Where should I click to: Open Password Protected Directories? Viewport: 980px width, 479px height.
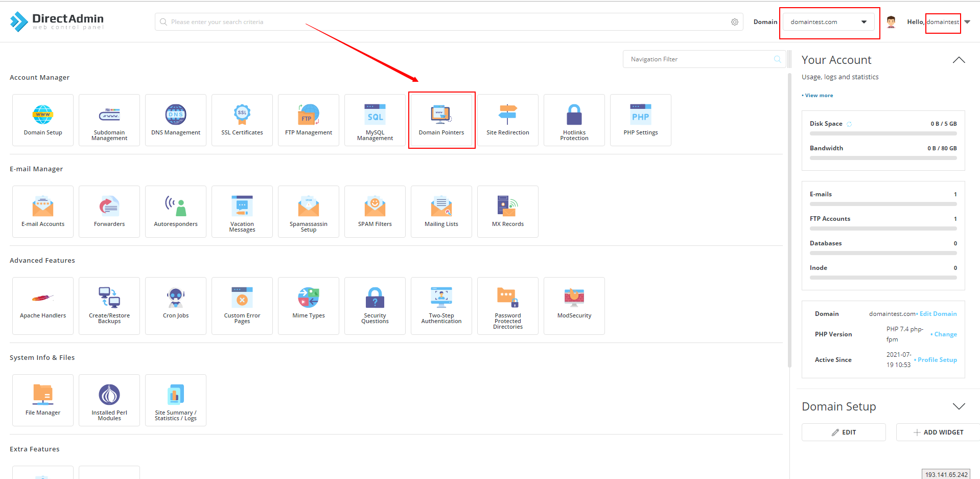point(508,306)
